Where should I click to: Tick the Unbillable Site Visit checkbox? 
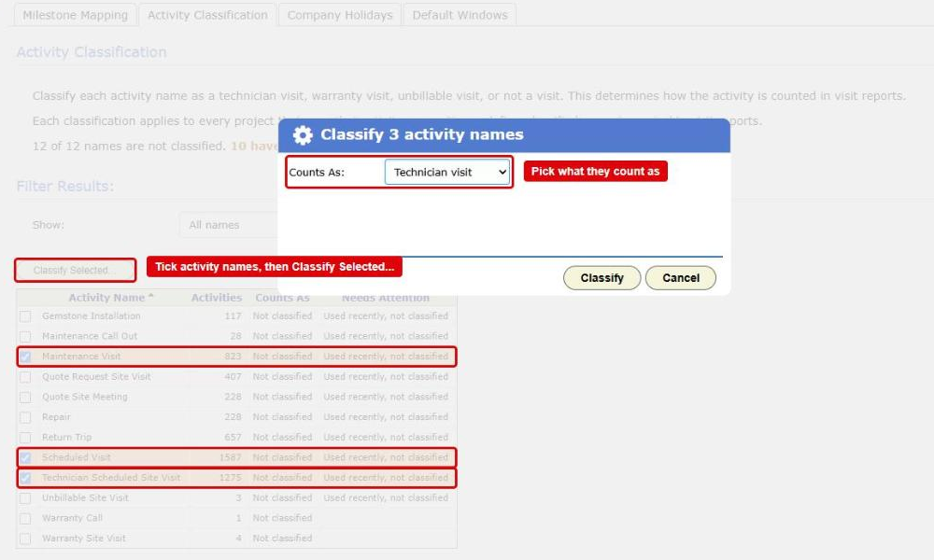pos(25,498)
